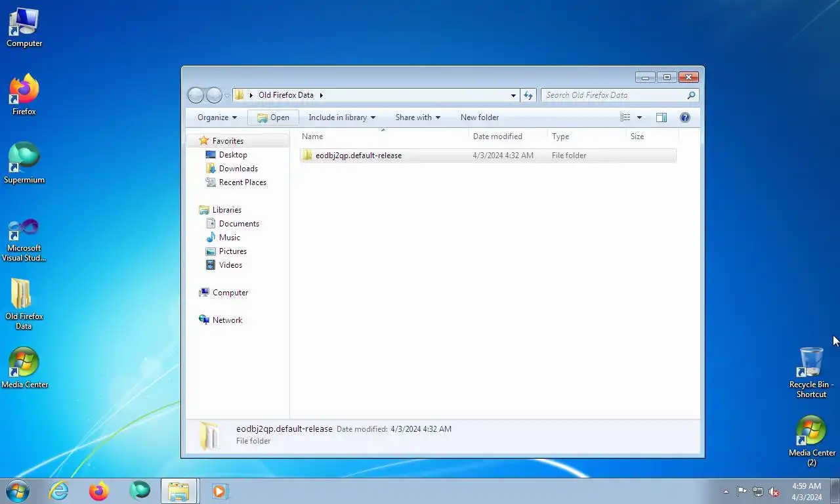Viewport: 840px width, 504px height.
Task: Click the 4/3/2024 4:32 AM date cell
Action: click(503, 156)
